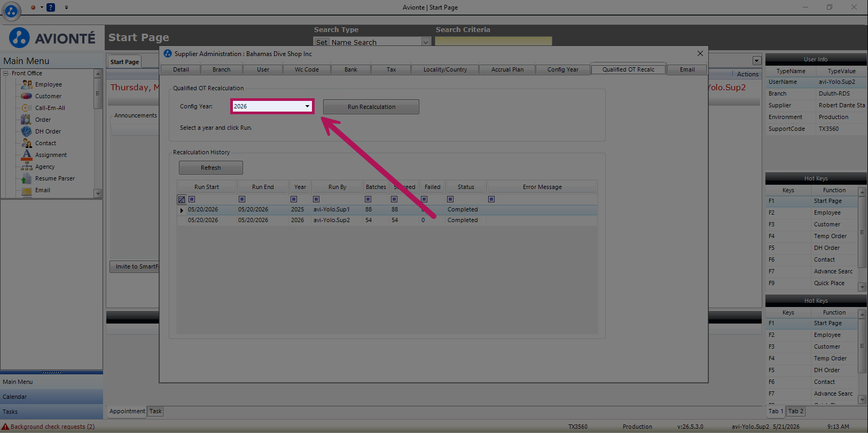
Task: Select the avi-Yolo.Sup2 history row
Action: (387, 220)
